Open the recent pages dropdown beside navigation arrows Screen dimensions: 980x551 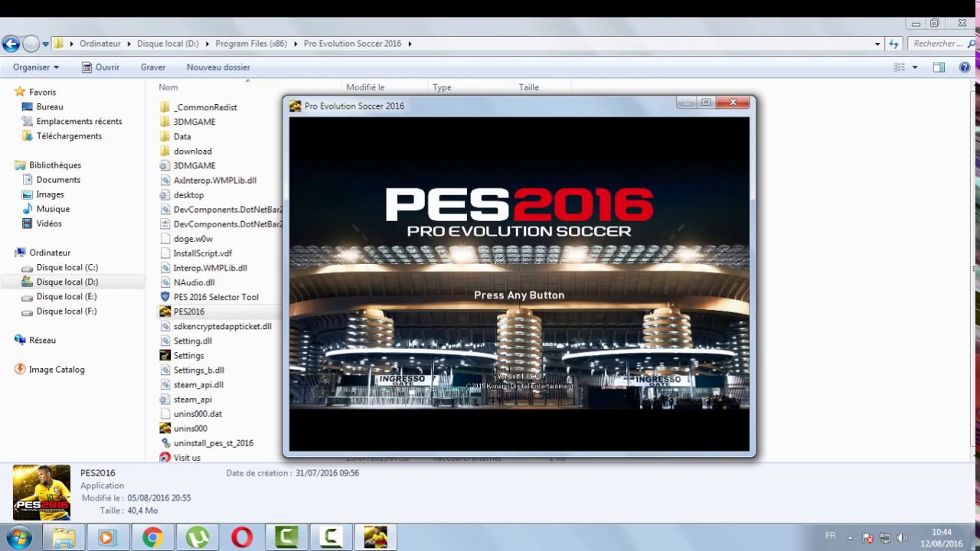coord(45,44)
